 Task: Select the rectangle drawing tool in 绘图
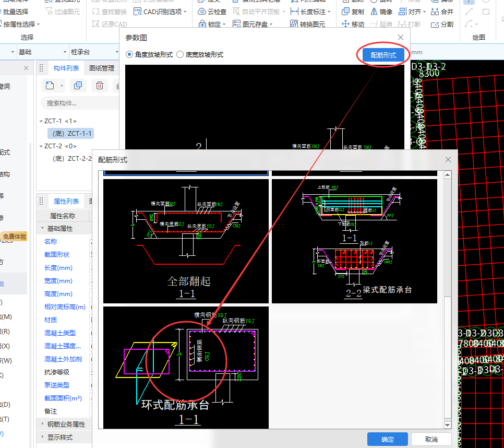(x=486, y=12)
